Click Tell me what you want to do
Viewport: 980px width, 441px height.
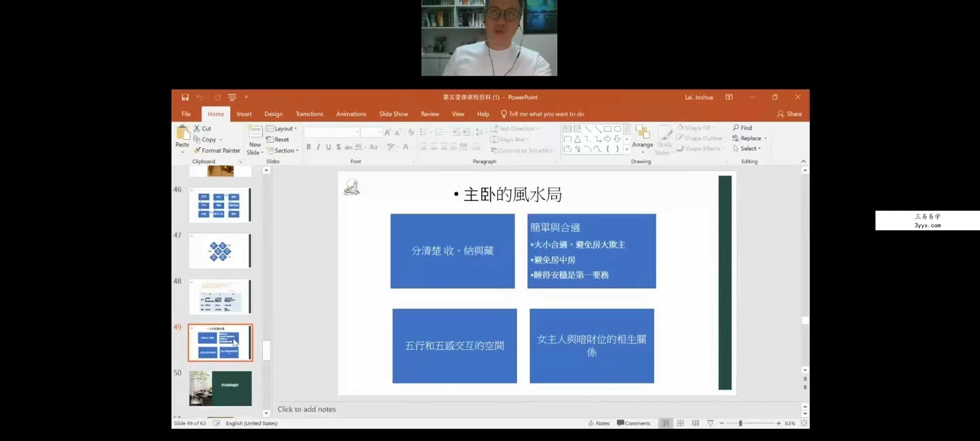click(x=543, y=114)
